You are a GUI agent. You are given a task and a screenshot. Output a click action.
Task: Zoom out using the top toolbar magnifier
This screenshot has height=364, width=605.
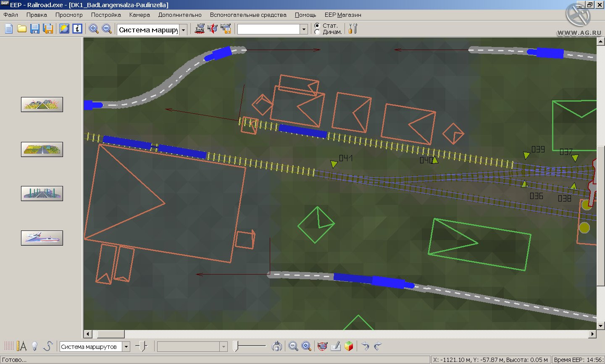(x=107, y=29)
